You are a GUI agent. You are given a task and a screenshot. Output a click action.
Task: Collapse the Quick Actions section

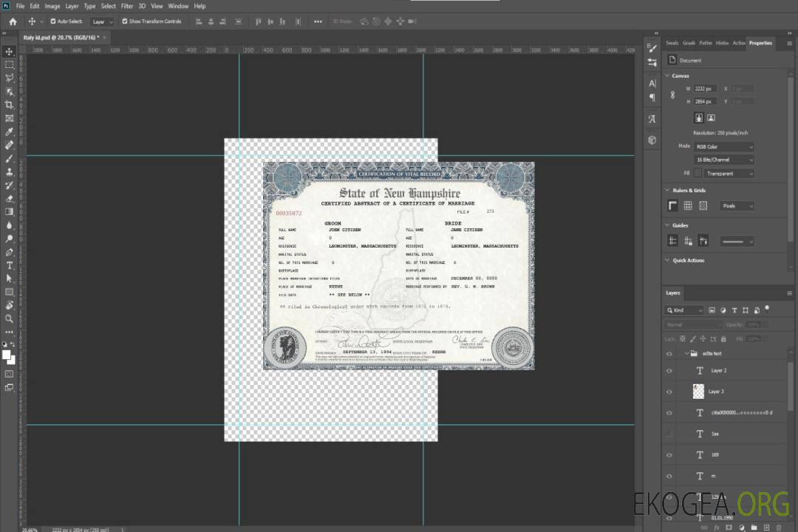click(x=667, y=260)
